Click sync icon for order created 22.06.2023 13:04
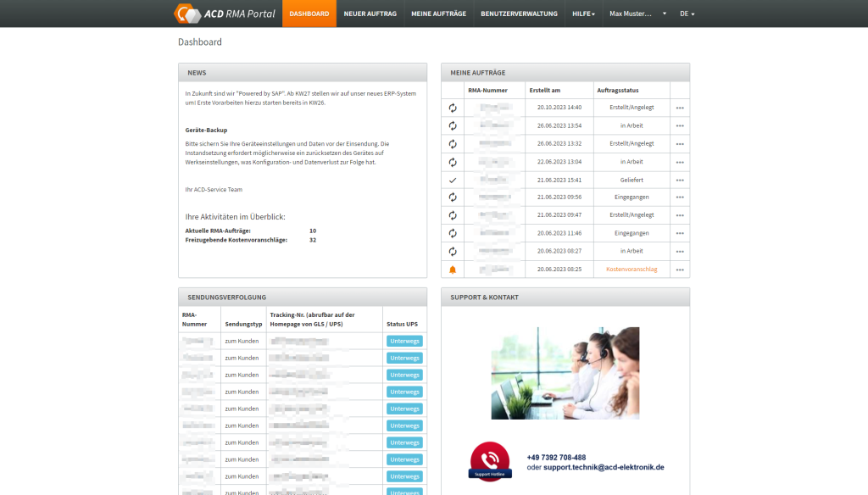 (453, 162)
